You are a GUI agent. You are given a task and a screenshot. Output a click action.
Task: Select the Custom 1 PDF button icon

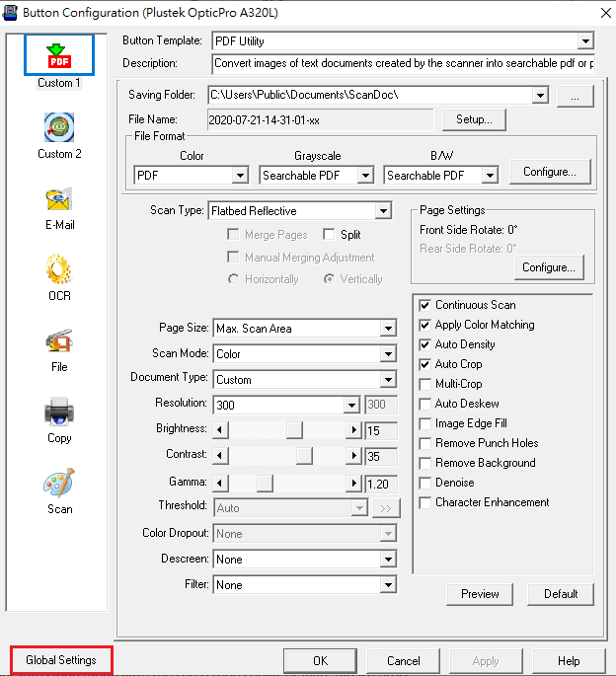(x=59, y=55)
